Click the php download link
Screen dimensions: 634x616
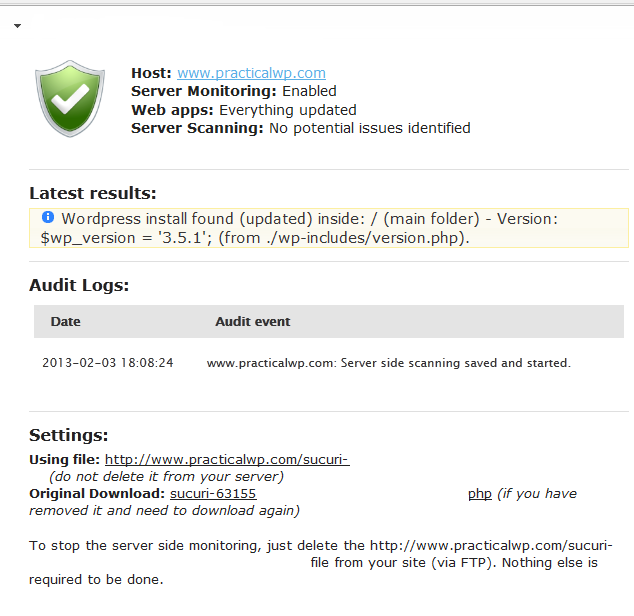480,494
